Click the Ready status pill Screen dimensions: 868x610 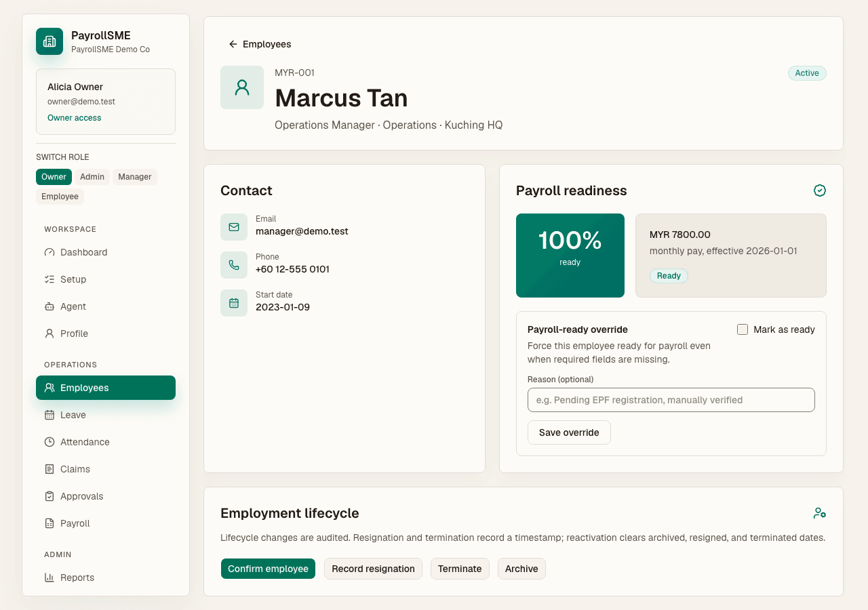point(669,276)
